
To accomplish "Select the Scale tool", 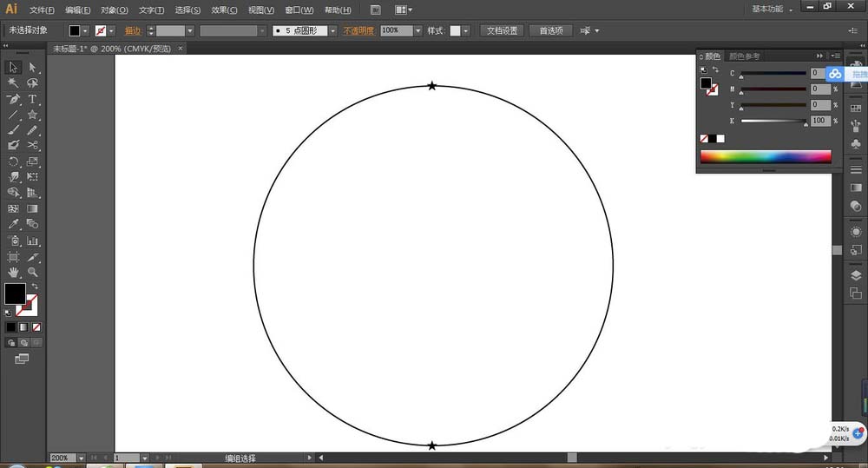I will (33, 161).
